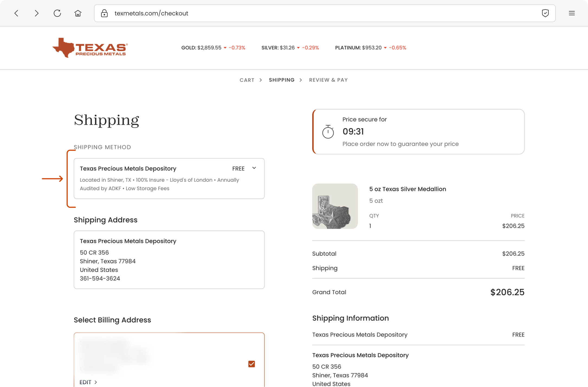
Task: Open the browser hamburger menu
Action: pyautogui.click(x=572, y=13)
